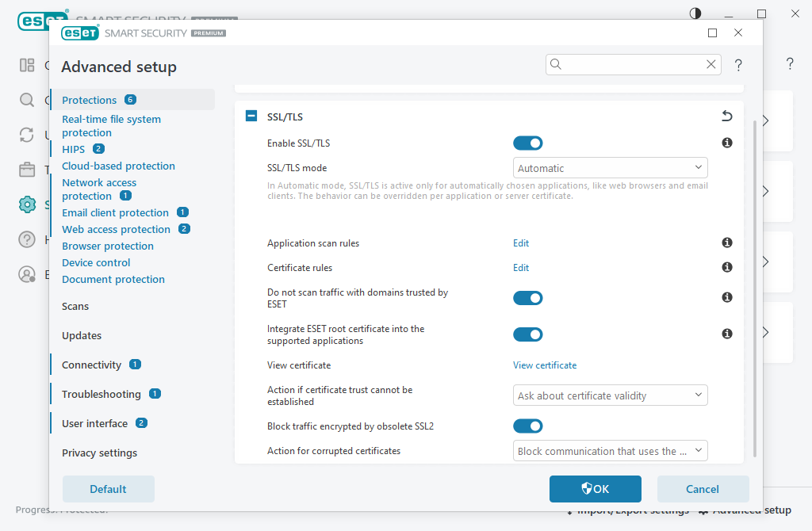Edit Application scan rules
The width and height of the screenshot is (812, 531).
(521, 243)
